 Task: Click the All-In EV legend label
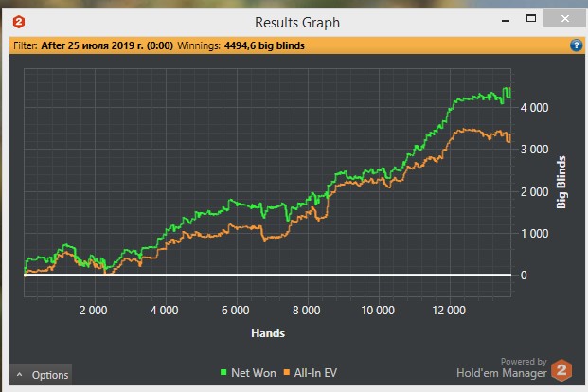(x=315, y=373)
